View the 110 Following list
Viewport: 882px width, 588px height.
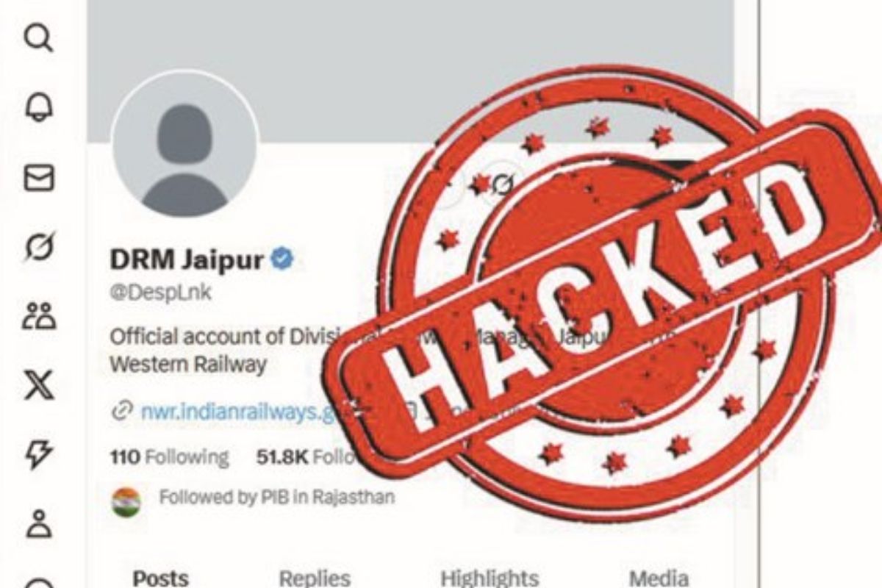click(169, 457)
